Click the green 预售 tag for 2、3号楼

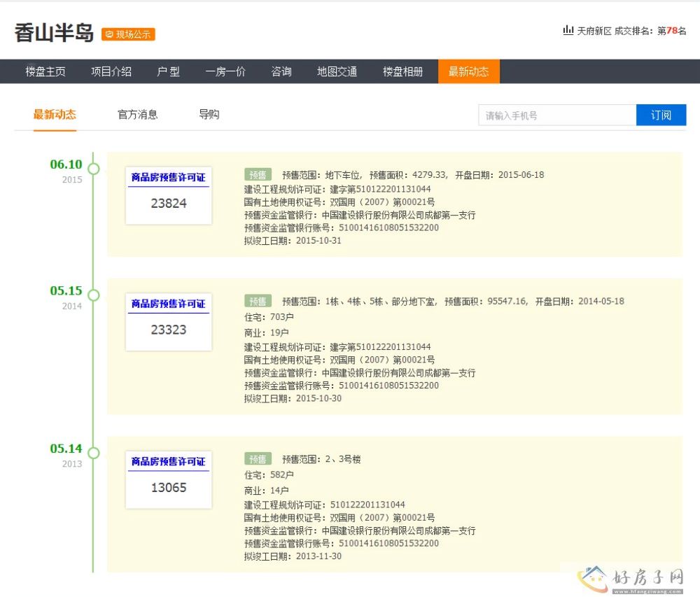[257, 459]
